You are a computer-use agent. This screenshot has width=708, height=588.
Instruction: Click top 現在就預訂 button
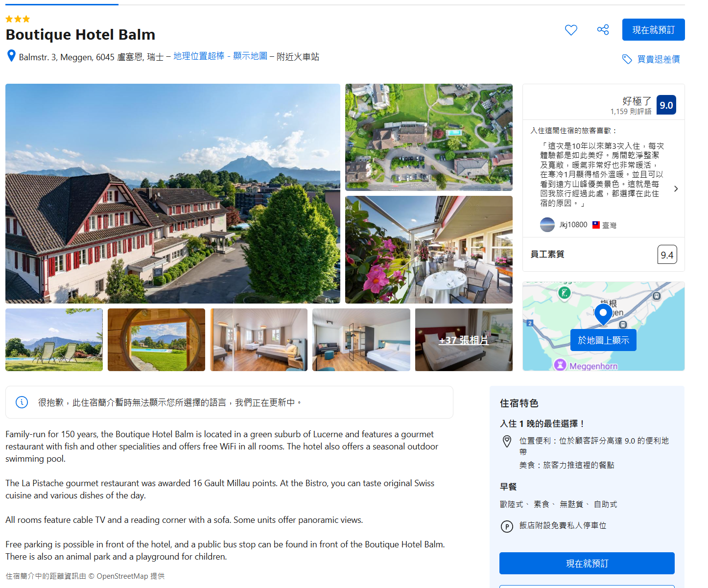653,30
